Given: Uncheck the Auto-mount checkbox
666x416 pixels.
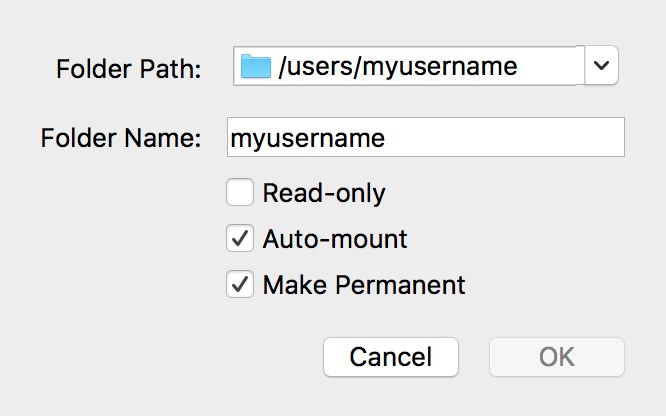Looking at the screenshot, I should click(x=240, y=238).
